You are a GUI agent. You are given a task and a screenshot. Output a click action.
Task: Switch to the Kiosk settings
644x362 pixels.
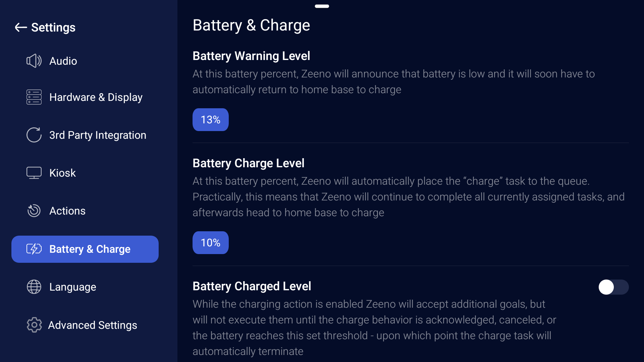click(x=62, y=173)
